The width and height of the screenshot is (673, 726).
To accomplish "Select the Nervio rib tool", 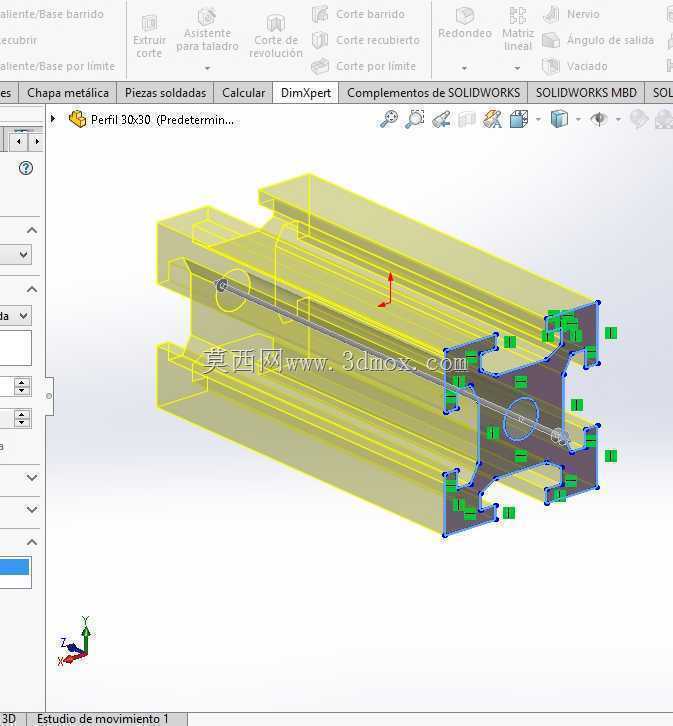I will 572,14.
